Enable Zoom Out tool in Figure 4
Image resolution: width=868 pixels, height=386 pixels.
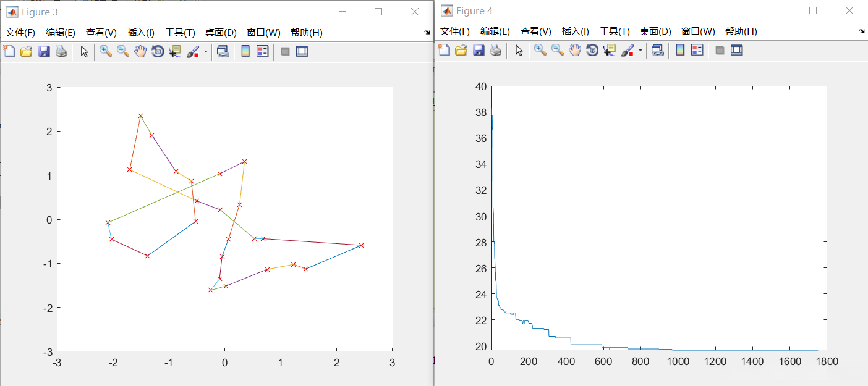(x=558, y=51)
